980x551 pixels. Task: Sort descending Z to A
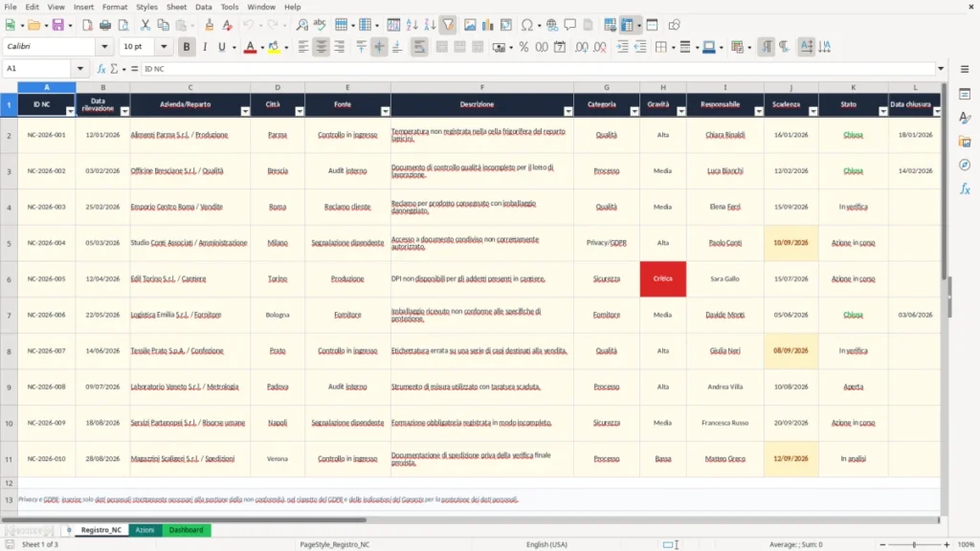(430, 25)
